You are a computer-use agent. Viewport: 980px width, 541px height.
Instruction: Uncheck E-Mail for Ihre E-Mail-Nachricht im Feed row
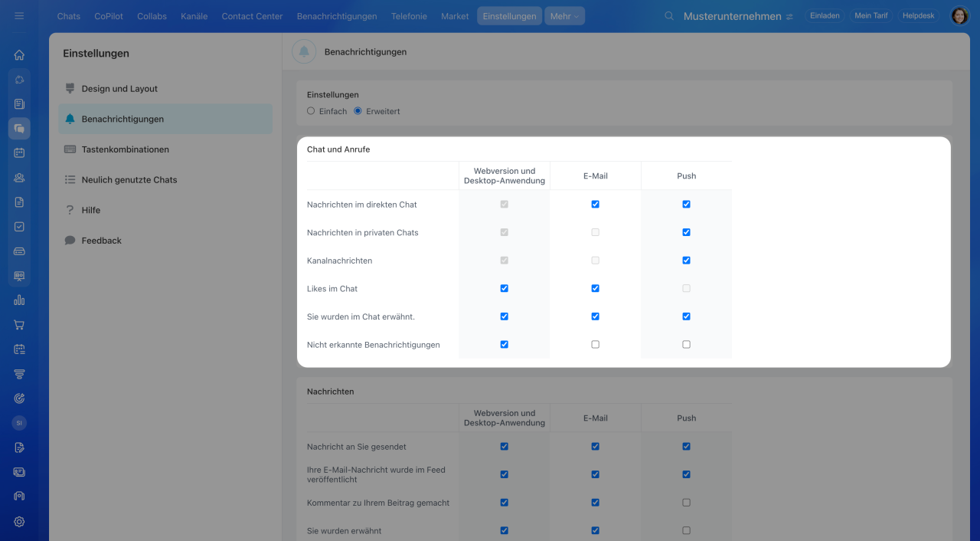(x=595, y=474)
